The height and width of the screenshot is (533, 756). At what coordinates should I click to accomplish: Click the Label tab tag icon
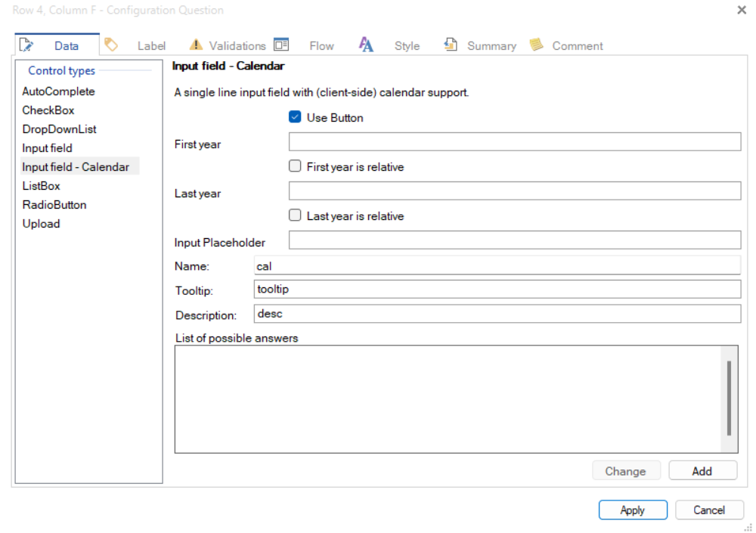(111, 45)
